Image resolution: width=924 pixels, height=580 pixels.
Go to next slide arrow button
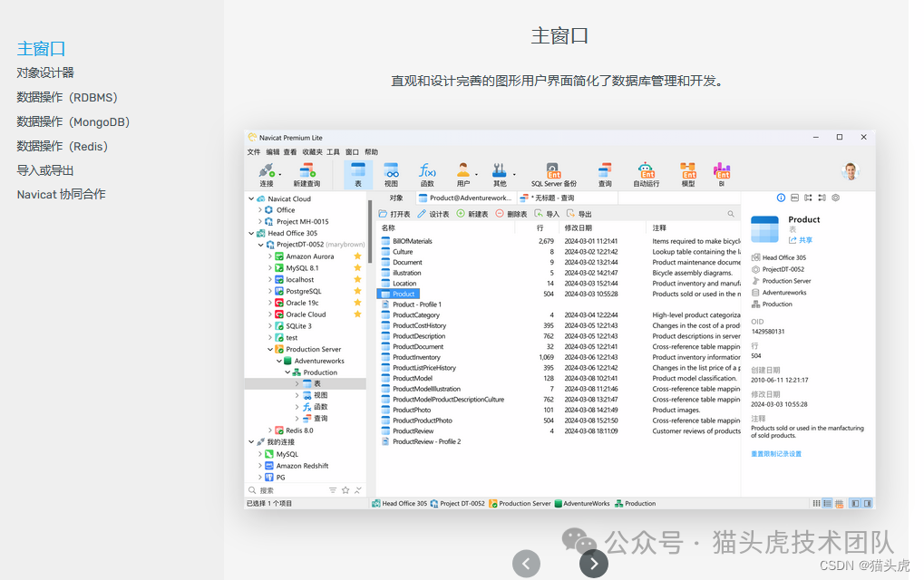click(x=594, y=564)
